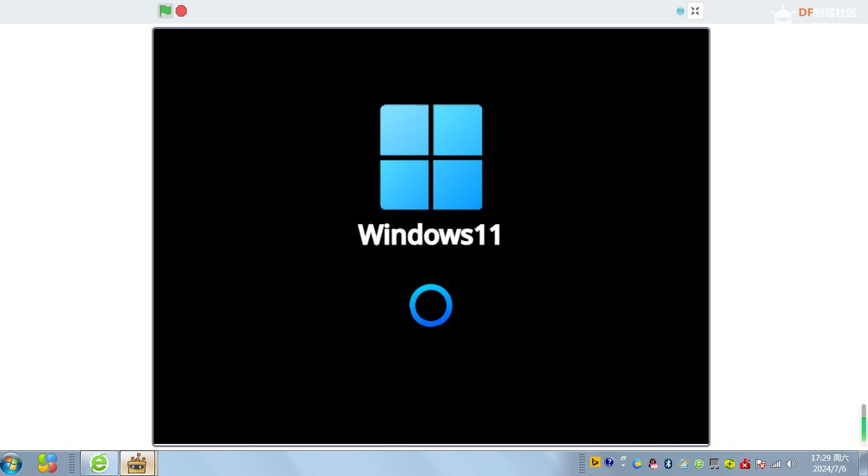
Task: Click the small cyan dot indicator
Action: 680,12
